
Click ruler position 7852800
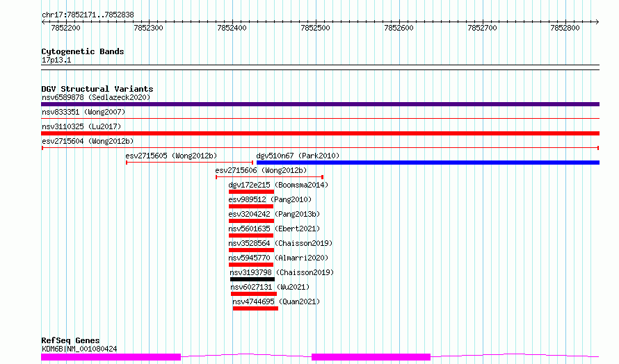point(565,28)
